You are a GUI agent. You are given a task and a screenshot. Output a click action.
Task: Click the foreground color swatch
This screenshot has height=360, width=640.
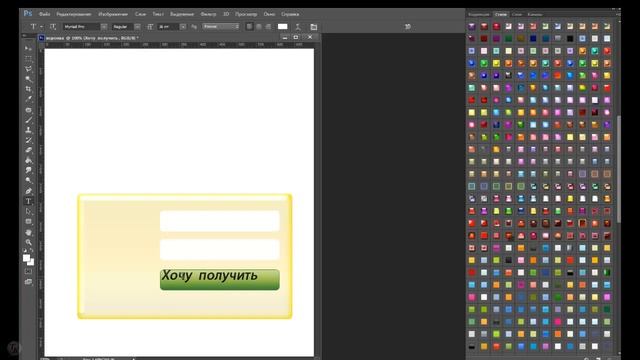(x=27, y=258)
